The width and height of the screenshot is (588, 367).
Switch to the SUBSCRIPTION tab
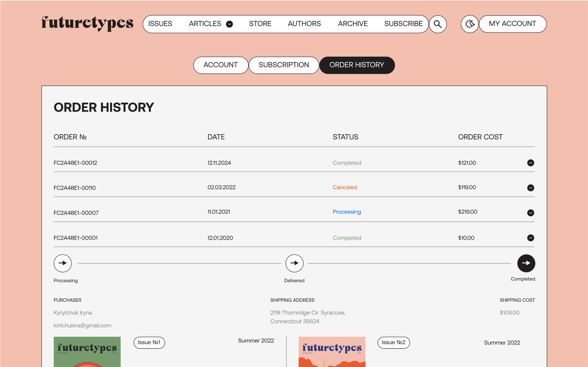[x=284, y=65]
